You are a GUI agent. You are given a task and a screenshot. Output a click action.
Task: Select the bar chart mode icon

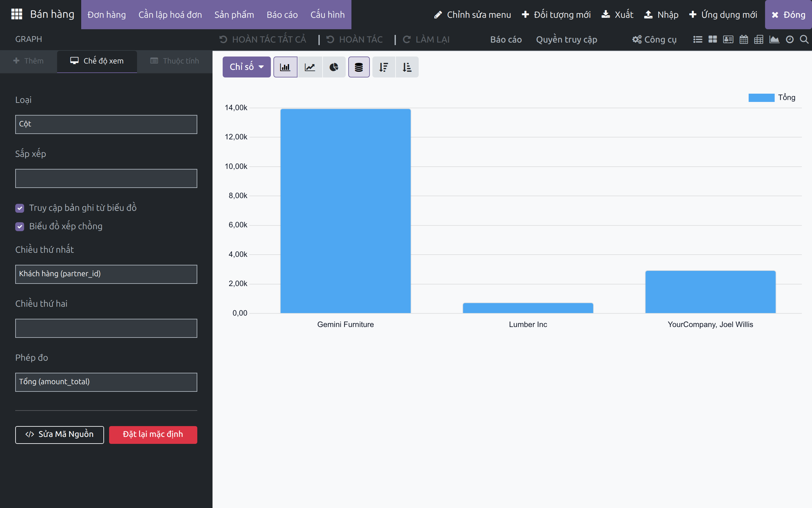[285, 67]
